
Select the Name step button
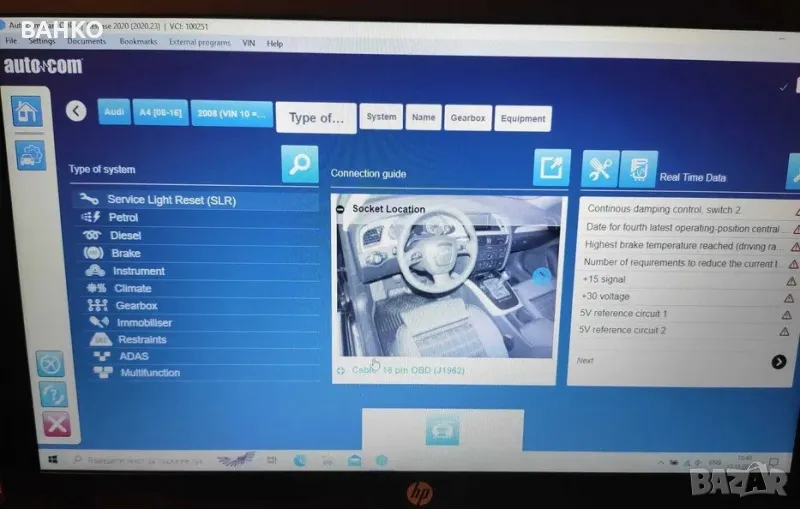423,117
